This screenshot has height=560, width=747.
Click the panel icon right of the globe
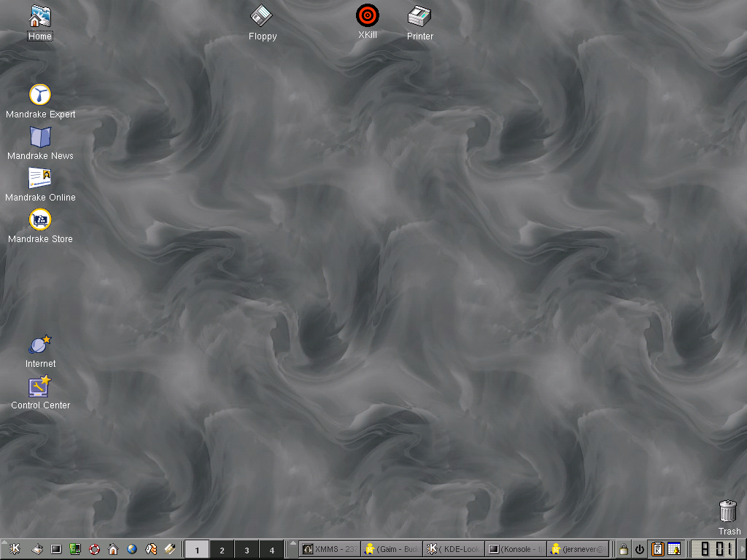[151, 550]
